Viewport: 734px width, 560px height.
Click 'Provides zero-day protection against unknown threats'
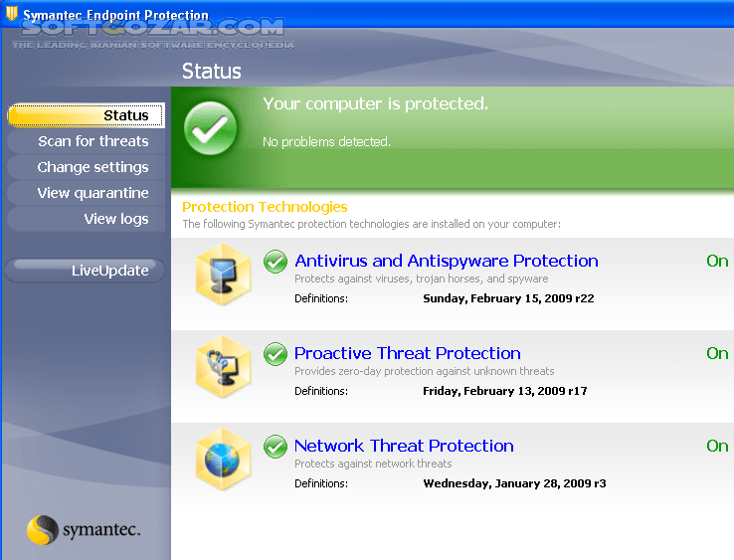click(424, 371)
